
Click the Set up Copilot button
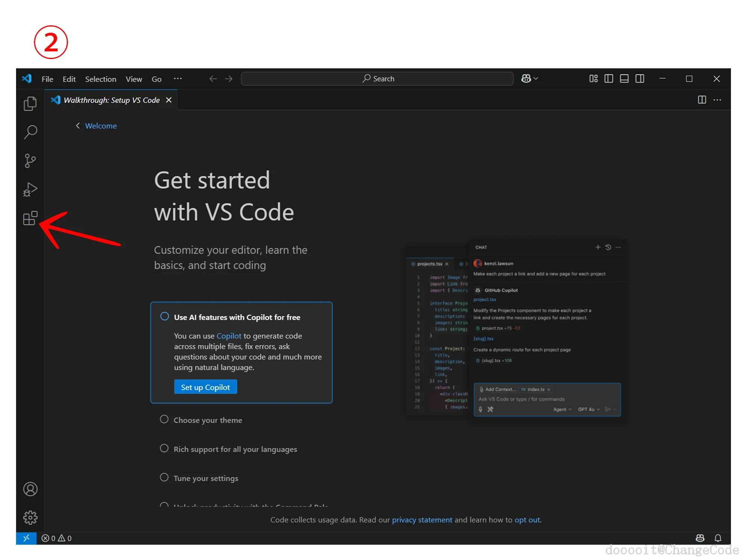pyautogui.click(x=205, y=387)
